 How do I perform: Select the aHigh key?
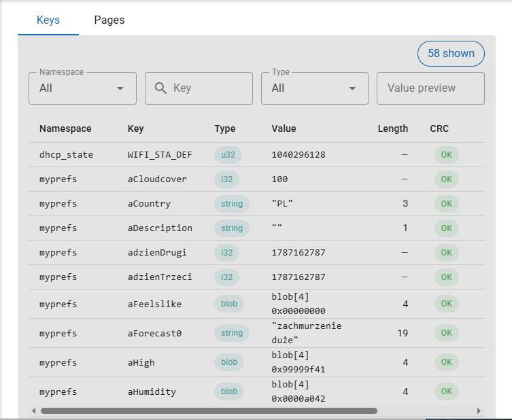coord(141,362)
